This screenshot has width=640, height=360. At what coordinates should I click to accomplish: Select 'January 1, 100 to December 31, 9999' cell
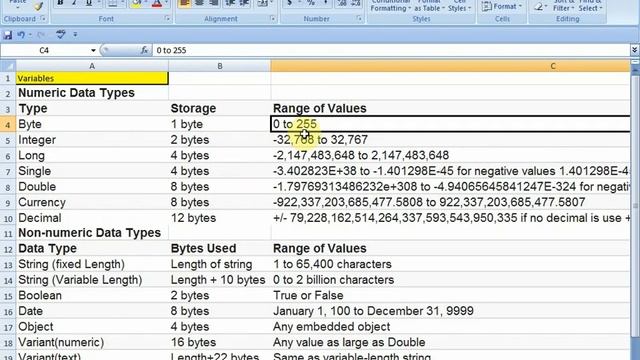(x=450, y=311)
